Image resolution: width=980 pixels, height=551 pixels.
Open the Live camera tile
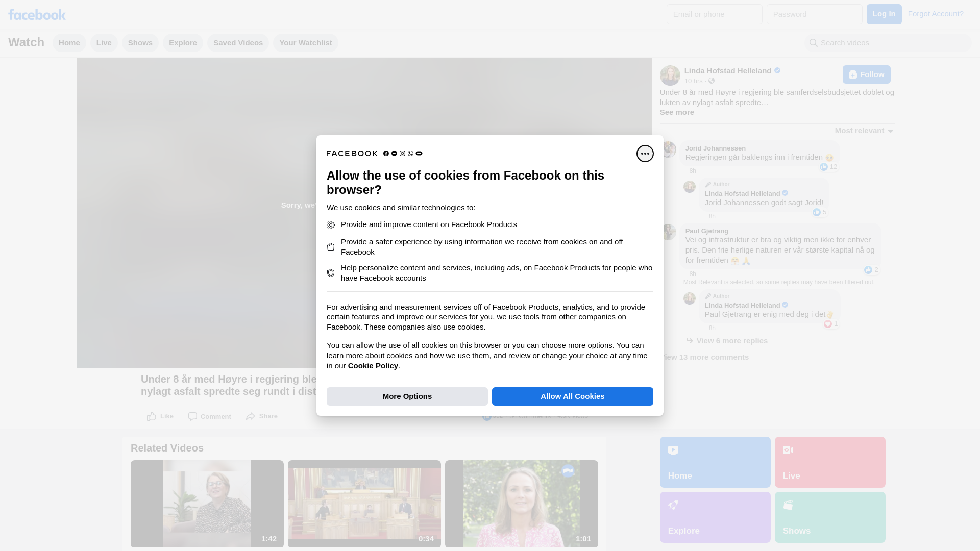pos(829,462)
